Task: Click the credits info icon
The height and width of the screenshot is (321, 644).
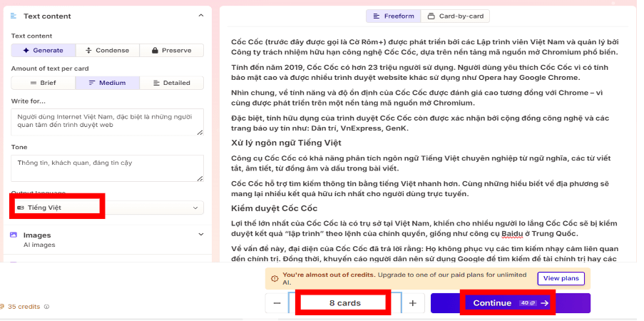Action: [x=47, y=307]
